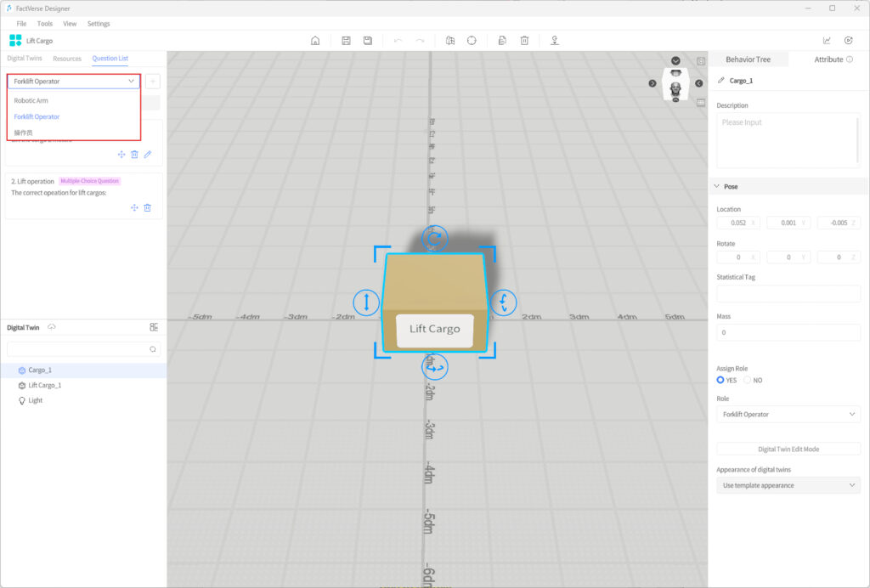This screenshot has width=870, height=588.
Task: Click the document copy icon in toolbar
Action: coord(502,41)
